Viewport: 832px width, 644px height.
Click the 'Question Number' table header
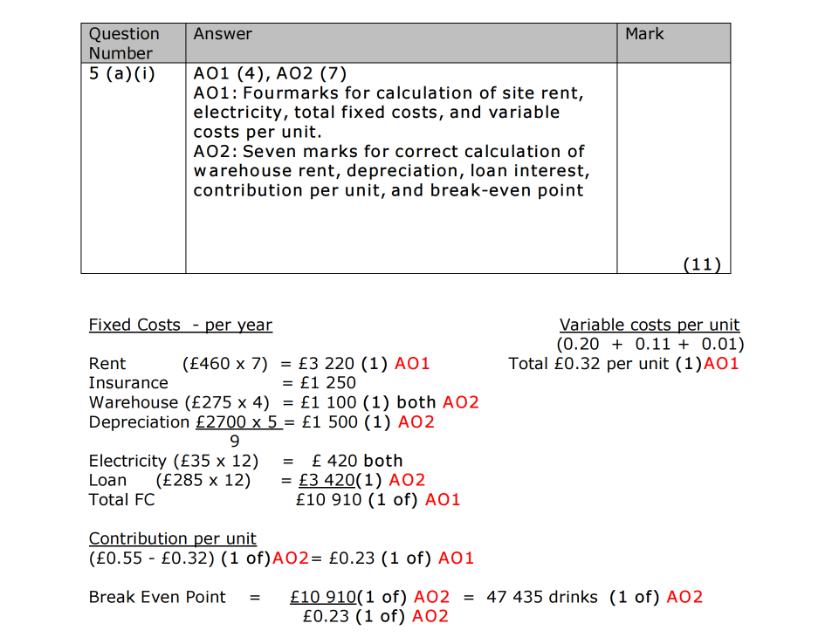coord(124,43)
